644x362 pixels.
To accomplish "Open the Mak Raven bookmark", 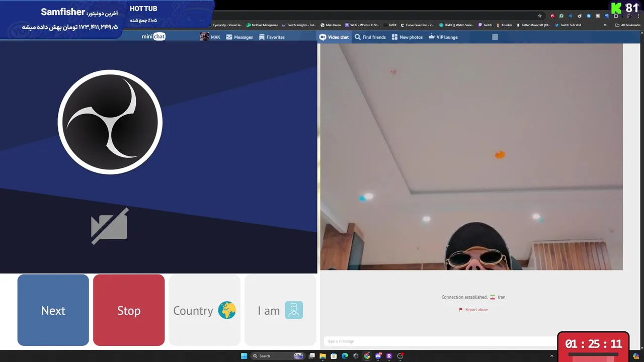I will click(x=331, y=25).
